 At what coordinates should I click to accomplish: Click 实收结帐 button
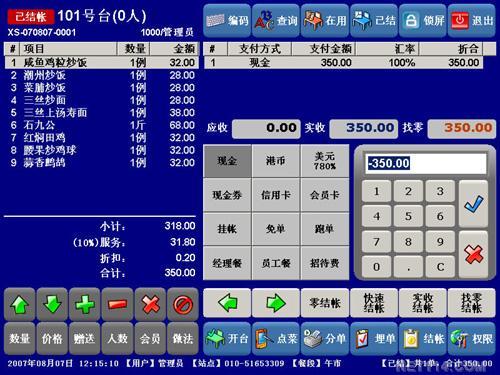423,303
